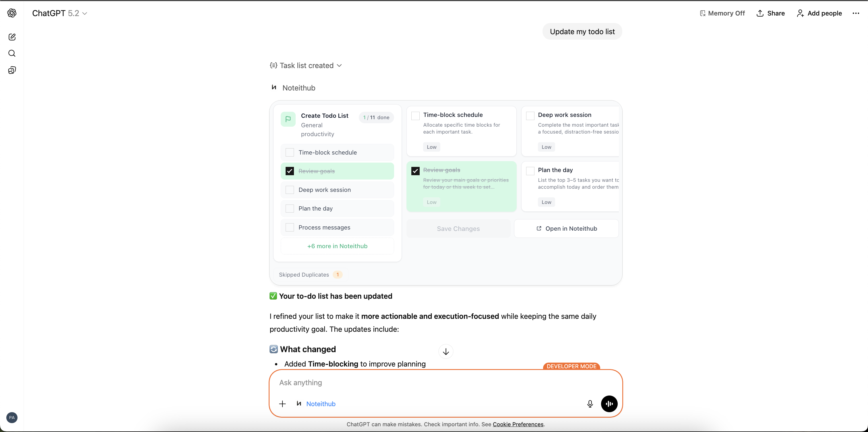Open the three-dot more options menu
The height and width of the screenshot is (432, 868).
click(x=856, y=13)
